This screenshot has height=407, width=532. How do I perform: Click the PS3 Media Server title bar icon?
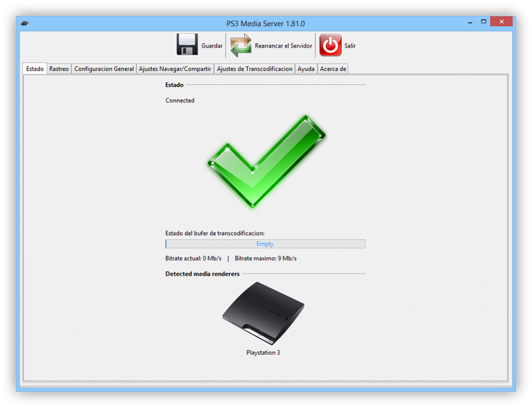pos(24,23)
